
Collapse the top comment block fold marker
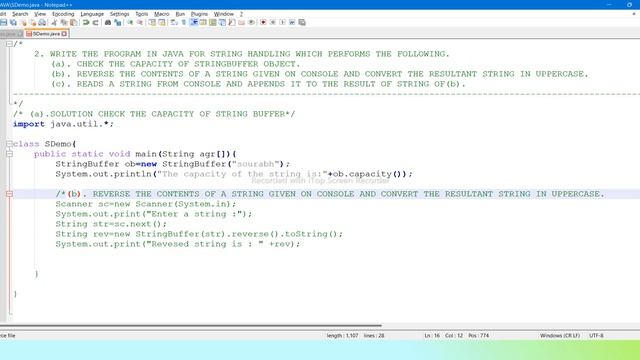(x=9, y=44)
